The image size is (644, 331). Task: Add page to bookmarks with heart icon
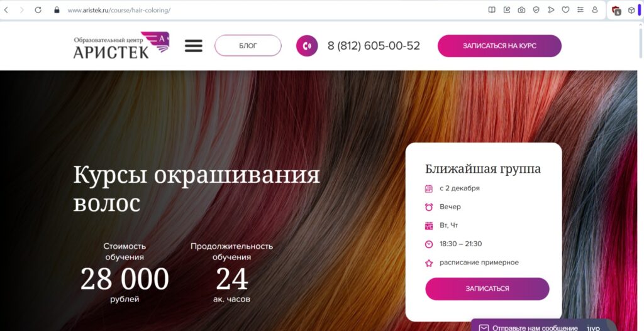coord(565,10)
